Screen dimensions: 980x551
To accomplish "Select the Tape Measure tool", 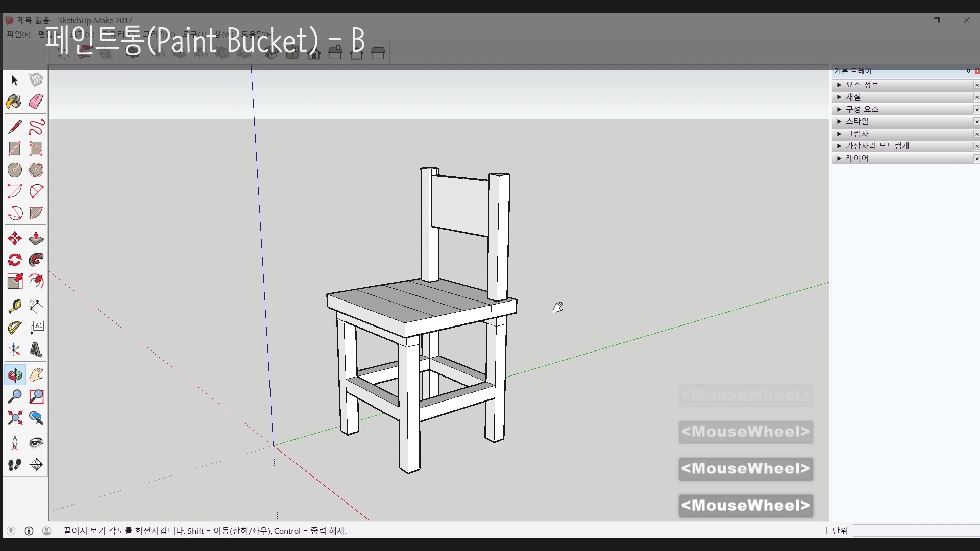I will pyautogui.click(x=14, y=306).
